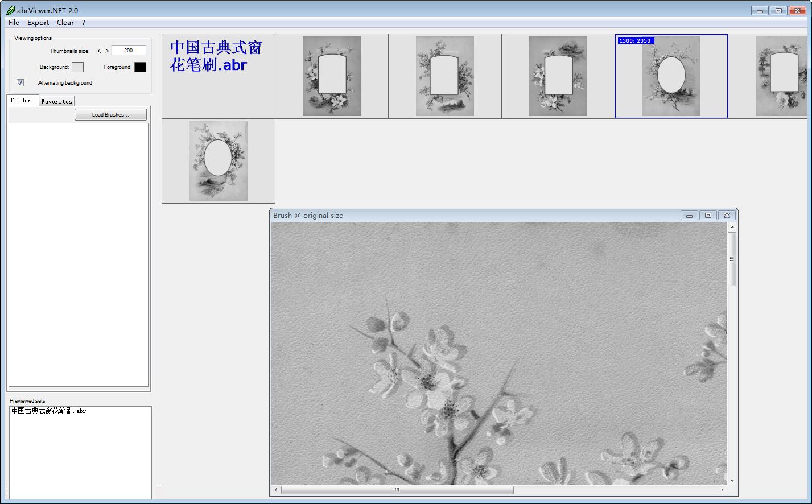
Task: Click the abrViewer.NET app icon in title bar
Action: click(10, 10)
